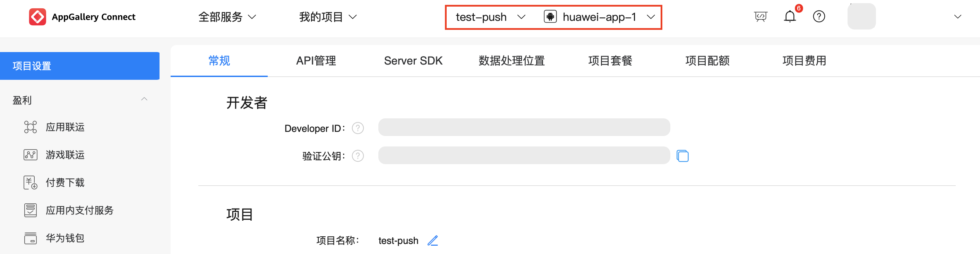Click the user account avatar
The width and height of the screenshot is (980, 254).
861,17
